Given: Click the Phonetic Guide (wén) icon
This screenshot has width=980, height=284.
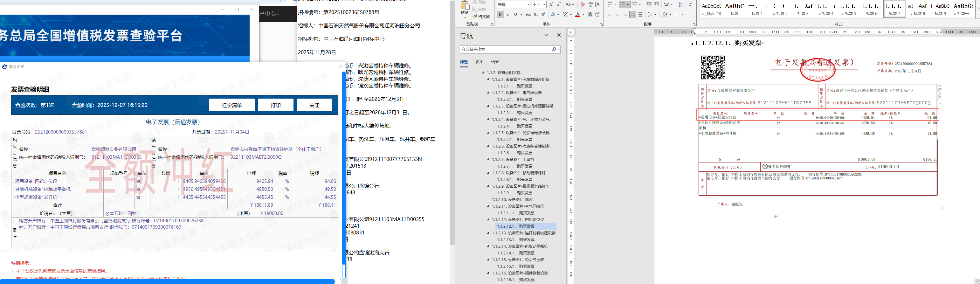Looking at the screenshot, I should pos(590,4).
